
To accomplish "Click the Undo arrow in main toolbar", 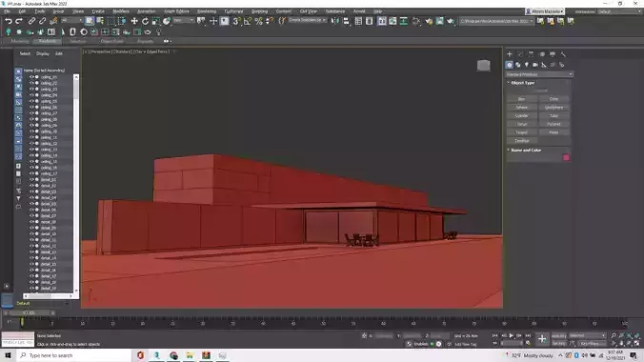I will click(x=9, y=21).
